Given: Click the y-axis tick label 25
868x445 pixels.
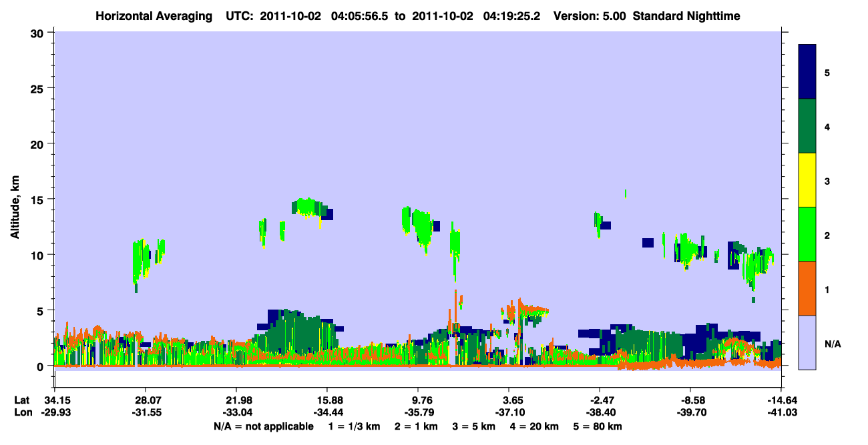Looking at the screenshot, I should pos(39,88).
